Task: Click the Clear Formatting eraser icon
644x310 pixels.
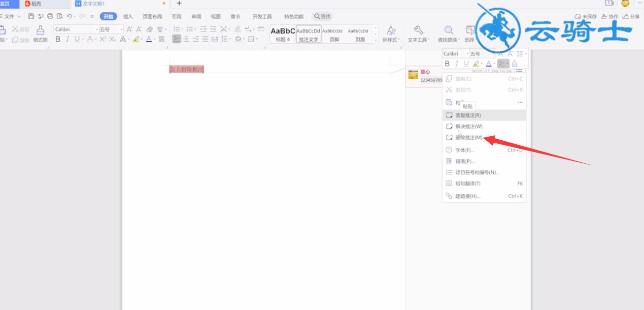Action: click(x=150, y=30)
